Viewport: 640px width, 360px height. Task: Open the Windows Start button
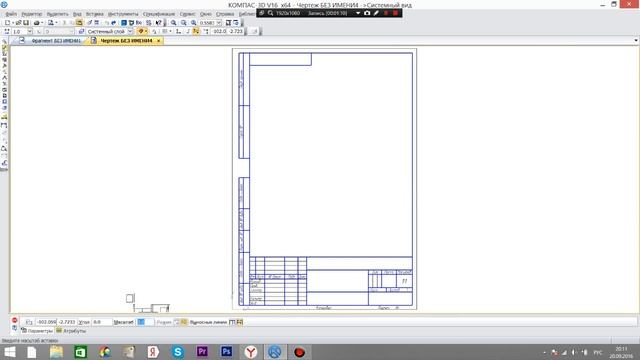pos(9,352)
